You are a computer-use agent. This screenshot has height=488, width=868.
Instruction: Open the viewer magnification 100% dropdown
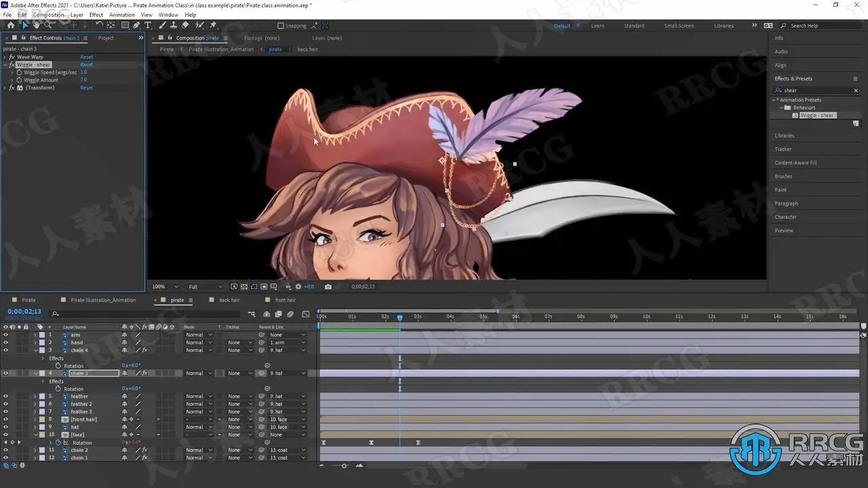click(165, 287)
